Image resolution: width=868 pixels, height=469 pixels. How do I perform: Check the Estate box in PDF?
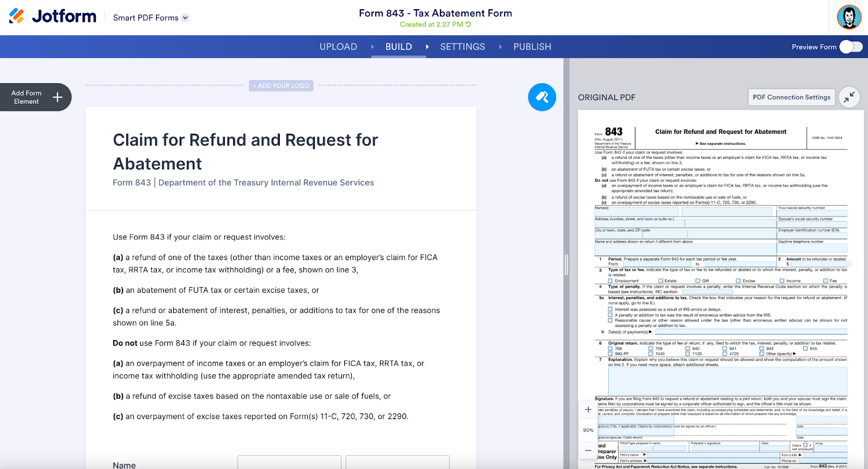click(x=661, y=281)
